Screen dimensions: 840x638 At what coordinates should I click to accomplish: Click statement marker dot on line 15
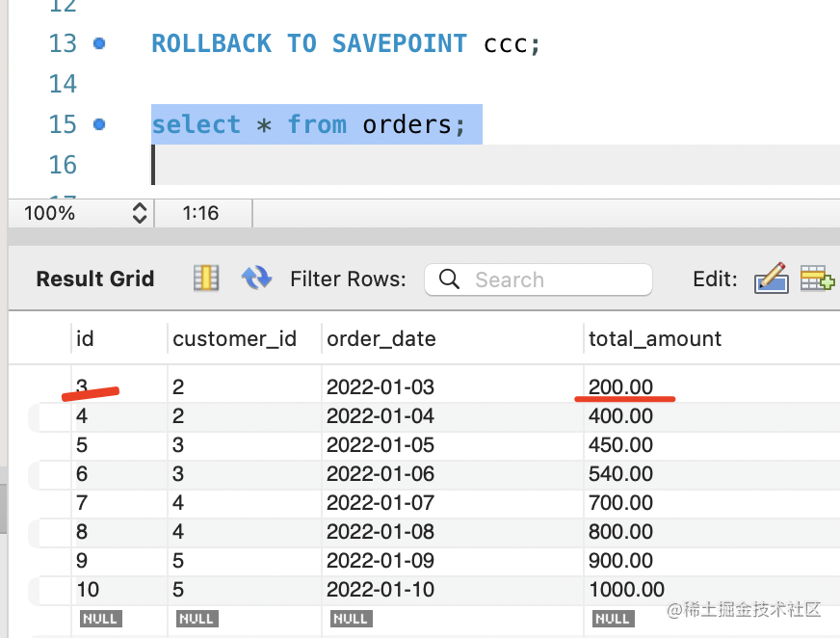(x=99, y=124)
